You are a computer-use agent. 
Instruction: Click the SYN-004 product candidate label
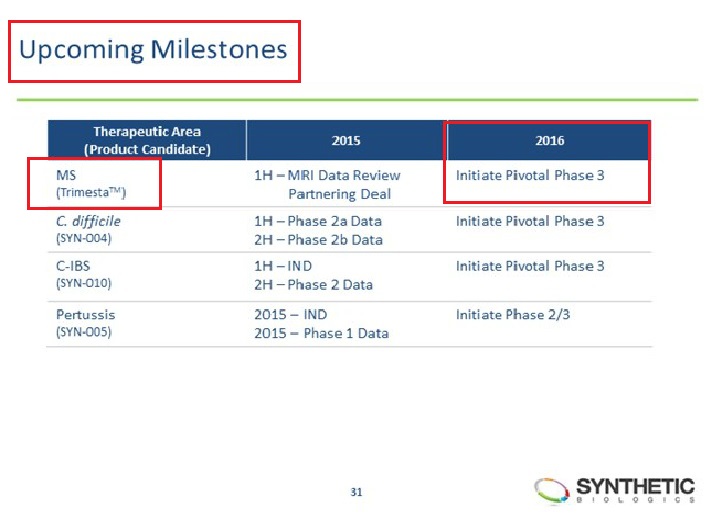[83, 239]
